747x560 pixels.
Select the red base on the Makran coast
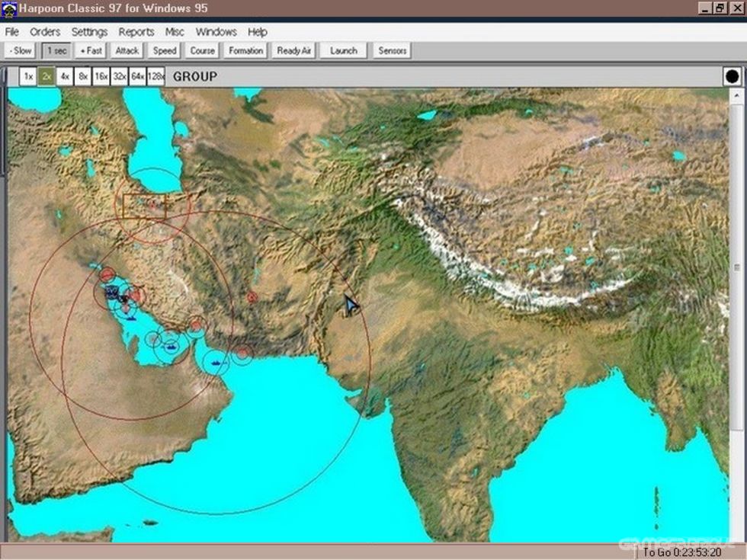click(242, 354)
